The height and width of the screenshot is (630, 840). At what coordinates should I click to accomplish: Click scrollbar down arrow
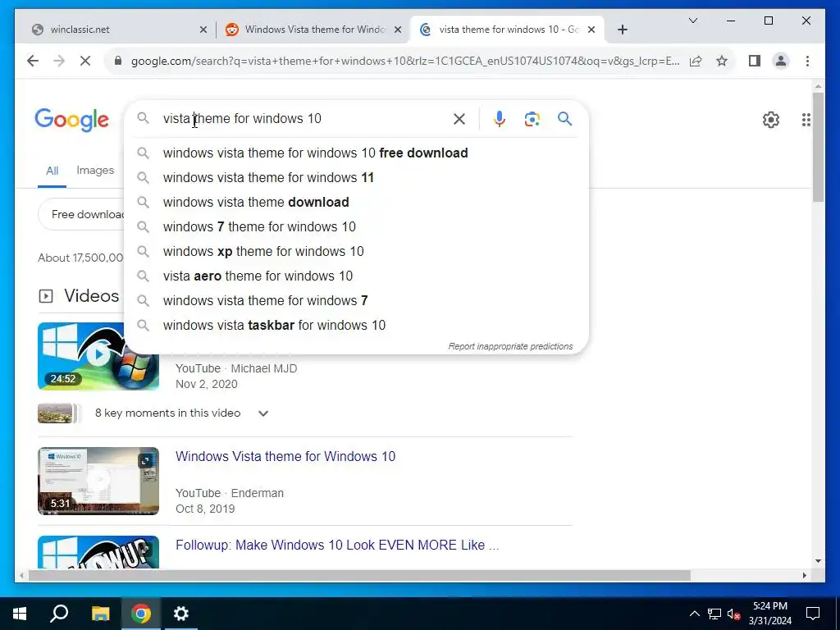[818, 561]
